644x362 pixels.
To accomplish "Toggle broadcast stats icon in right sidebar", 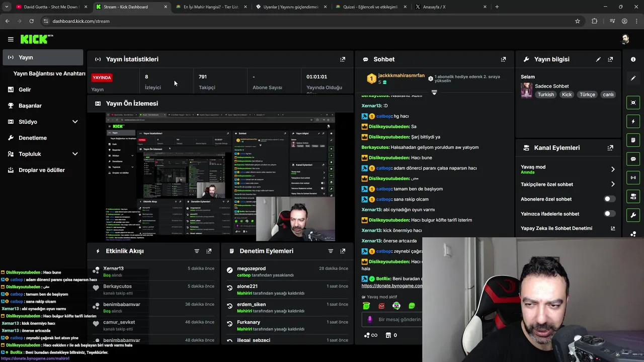I will coord(633,177).
